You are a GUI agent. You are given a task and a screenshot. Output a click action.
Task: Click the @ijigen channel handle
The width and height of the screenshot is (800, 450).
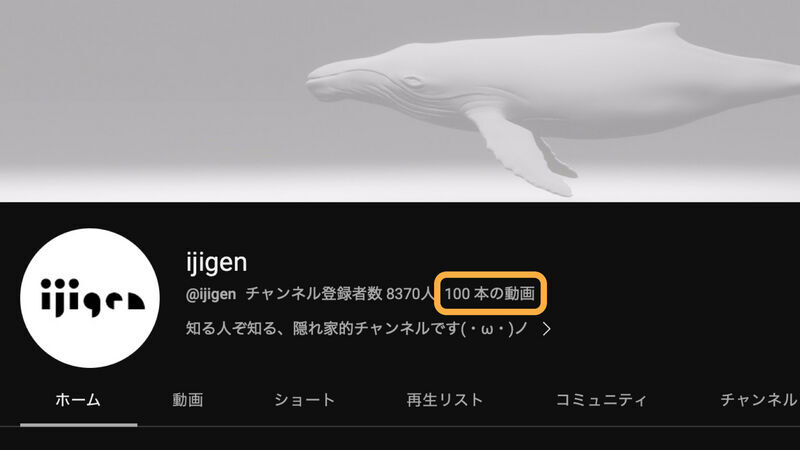click(211, 294)
